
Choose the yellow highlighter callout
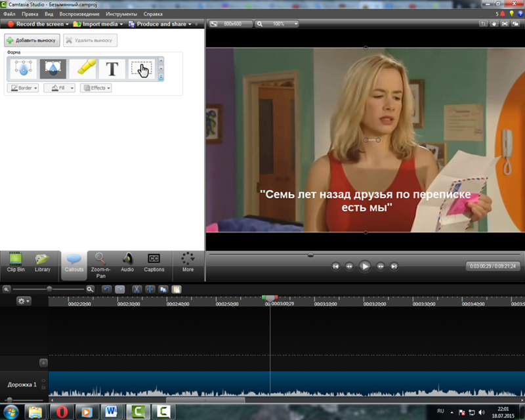pos(83,69)
